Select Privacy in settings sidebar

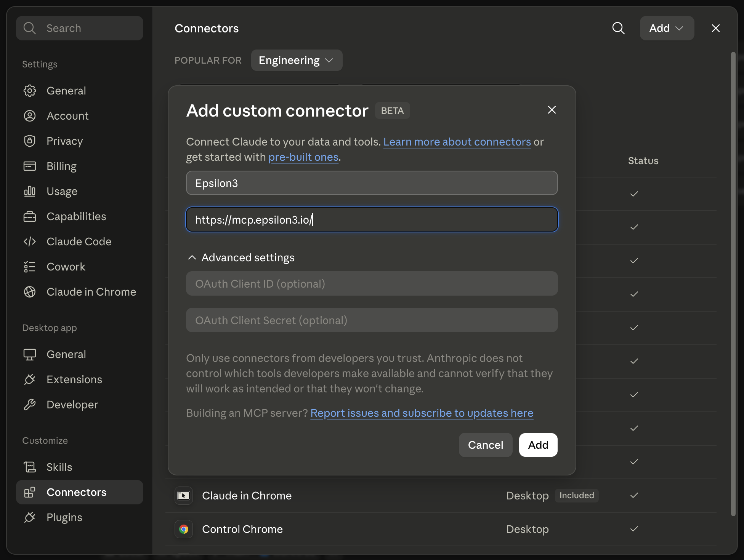80,141
